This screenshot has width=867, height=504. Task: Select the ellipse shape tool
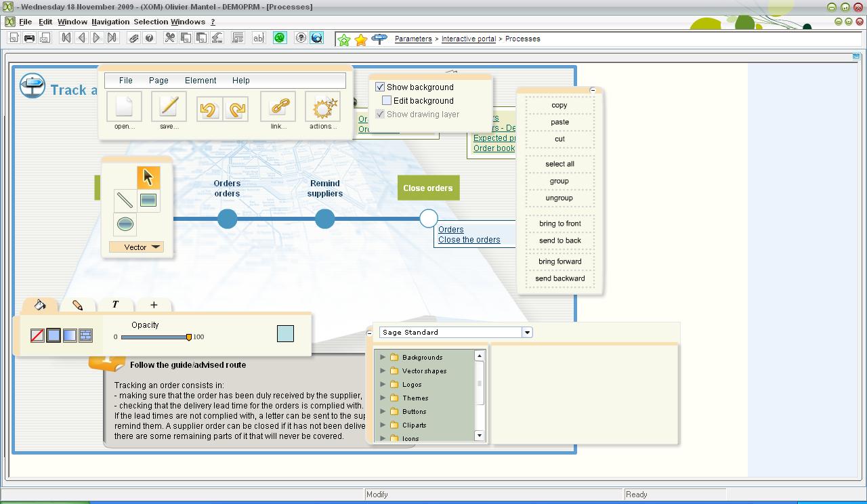[125, 224]
